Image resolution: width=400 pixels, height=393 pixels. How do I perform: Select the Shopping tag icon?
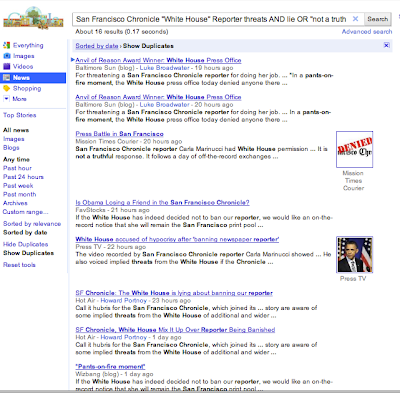[x=6, y=88]
